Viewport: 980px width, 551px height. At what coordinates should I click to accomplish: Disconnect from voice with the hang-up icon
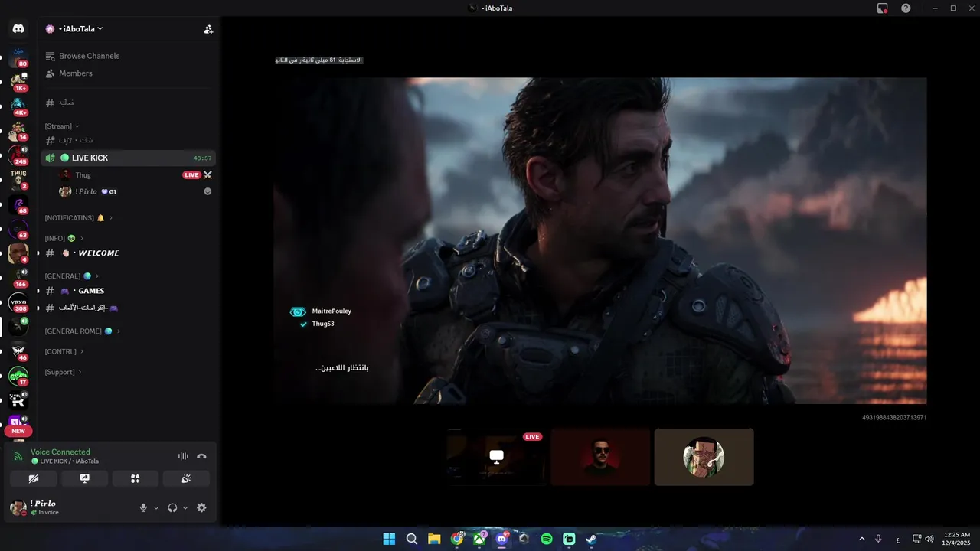coord(201,456)
